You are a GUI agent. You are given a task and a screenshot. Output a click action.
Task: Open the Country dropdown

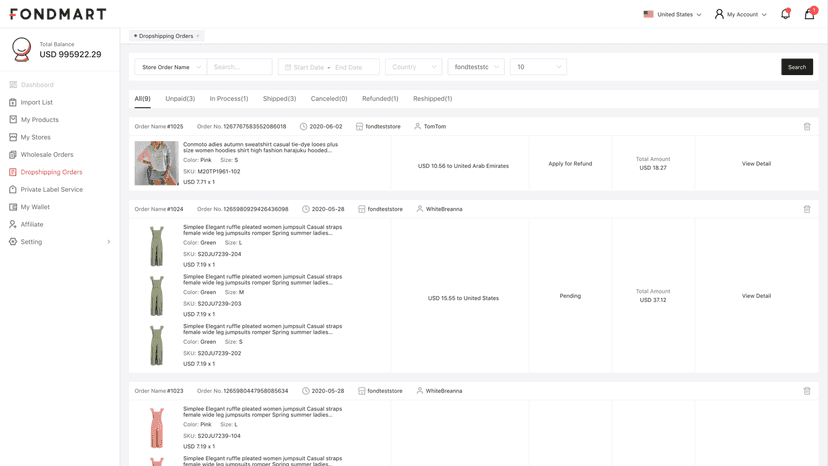pyautogui.click(x=413, y=67)
